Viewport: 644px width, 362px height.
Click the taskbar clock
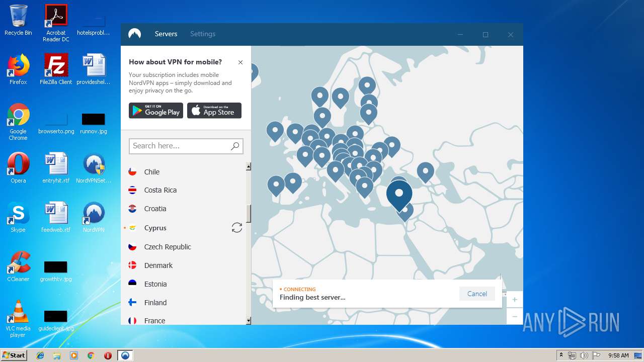[x=618, y=355]
